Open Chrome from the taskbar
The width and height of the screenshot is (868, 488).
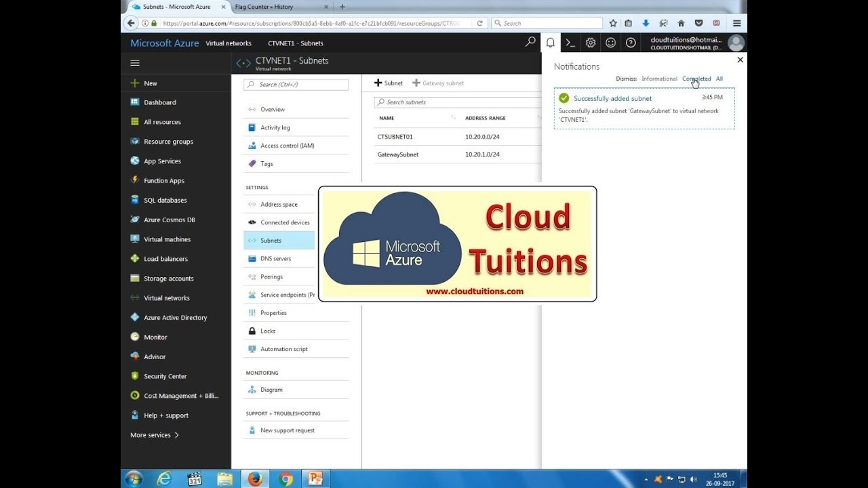(285, 479)
